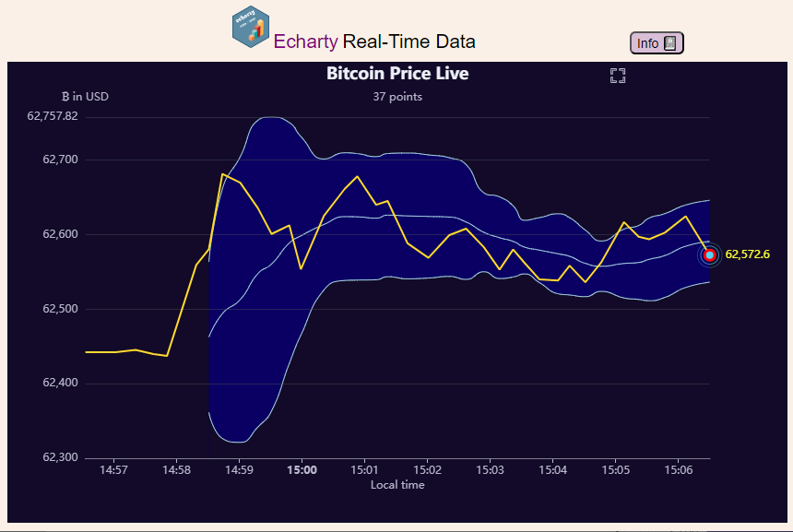The height and width of the screenshot is (532, 793).
Task: Click the 62,757.82 y-axis maximum label
Action: click(x=53, y=116)
